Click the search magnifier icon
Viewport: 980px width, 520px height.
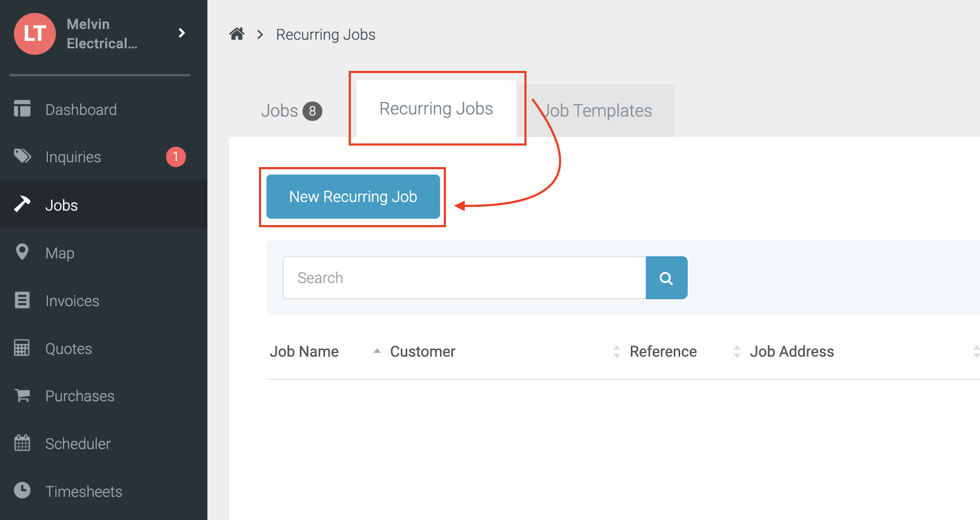(666, 278)
